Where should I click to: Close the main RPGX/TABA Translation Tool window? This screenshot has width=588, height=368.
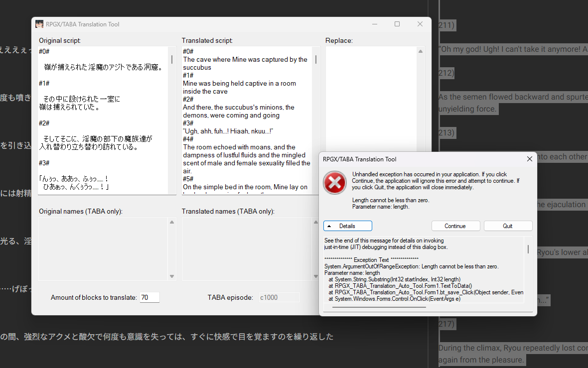[x=420, y=24]
